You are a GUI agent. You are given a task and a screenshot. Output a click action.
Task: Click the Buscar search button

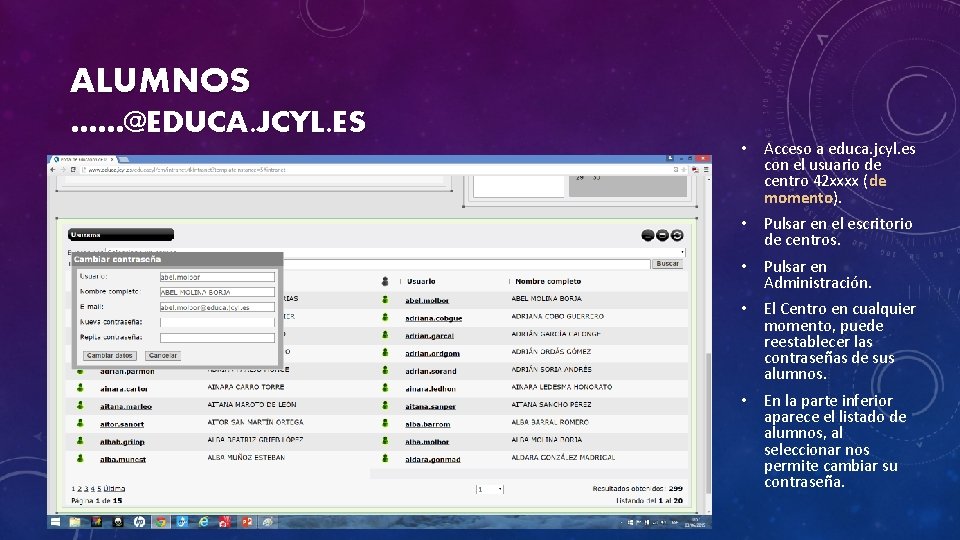pyautogui.click(x=667, y=264)
